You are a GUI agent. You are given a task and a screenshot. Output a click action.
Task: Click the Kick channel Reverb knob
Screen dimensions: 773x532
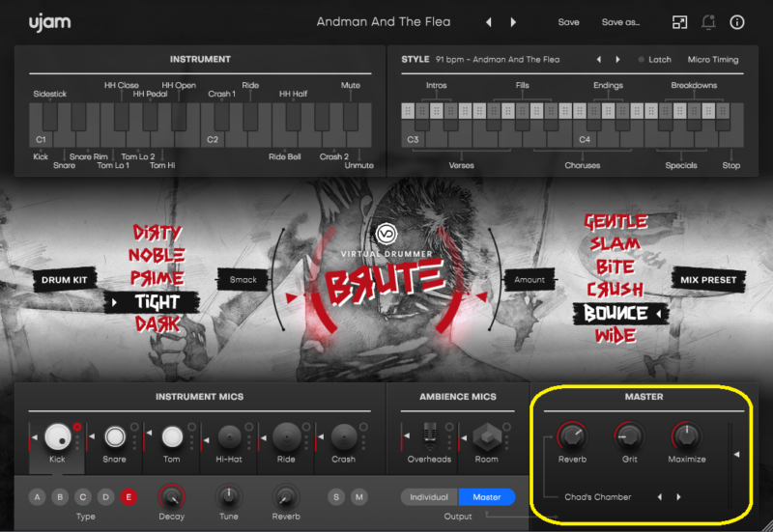pyautogui.click(x=286, y=496)
